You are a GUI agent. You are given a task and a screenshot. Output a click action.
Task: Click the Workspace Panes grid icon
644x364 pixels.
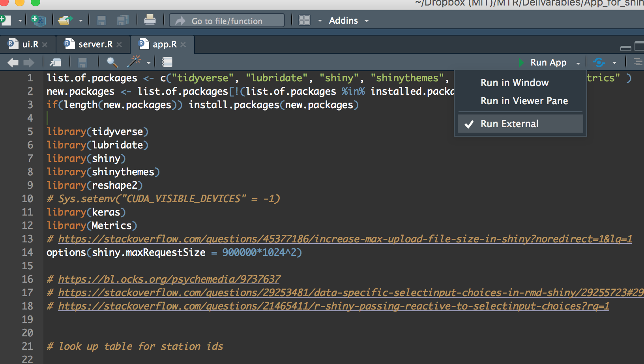[305, 20]
